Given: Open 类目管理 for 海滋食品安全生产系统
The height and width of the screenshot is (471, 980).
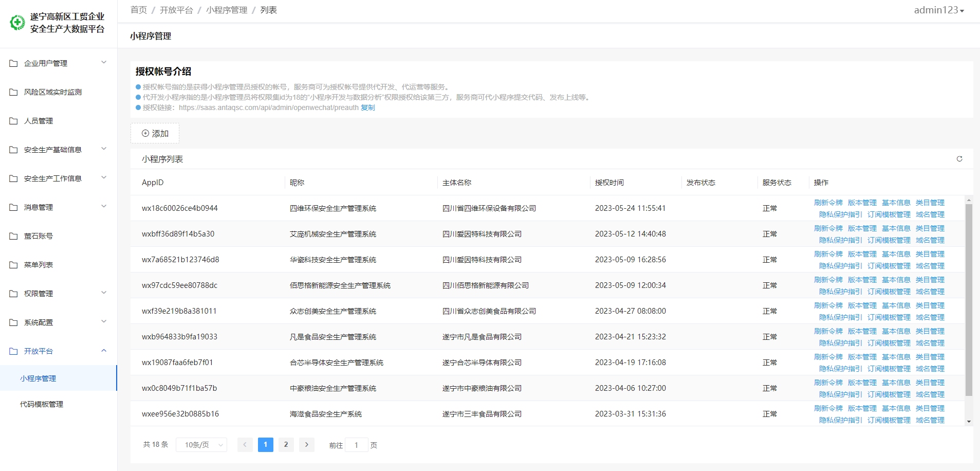Looking at the screenshot, I should (x=930, y=408).
